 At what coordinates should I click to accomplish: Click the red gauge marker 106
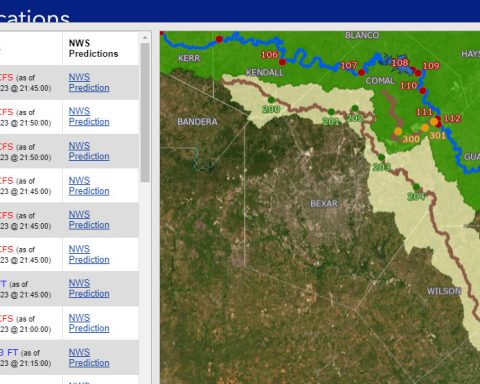[282, 62]
